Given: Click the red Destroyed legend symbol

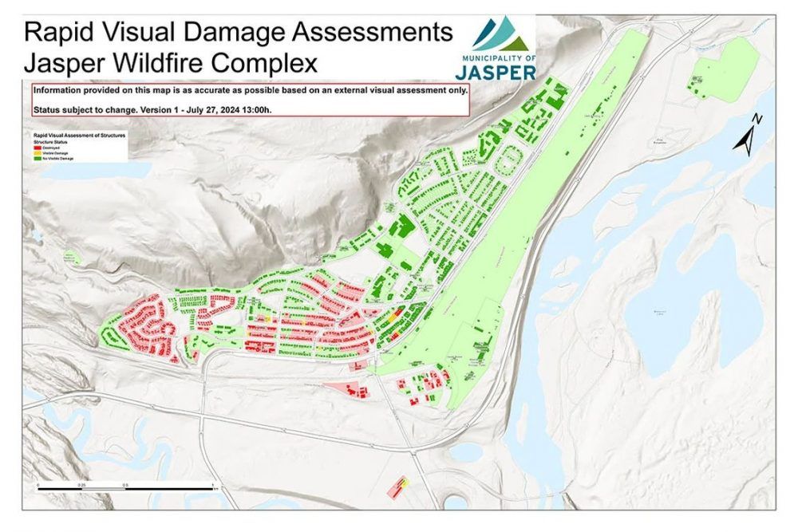Looking at the screenshot, I should click(x=37, y=148).
